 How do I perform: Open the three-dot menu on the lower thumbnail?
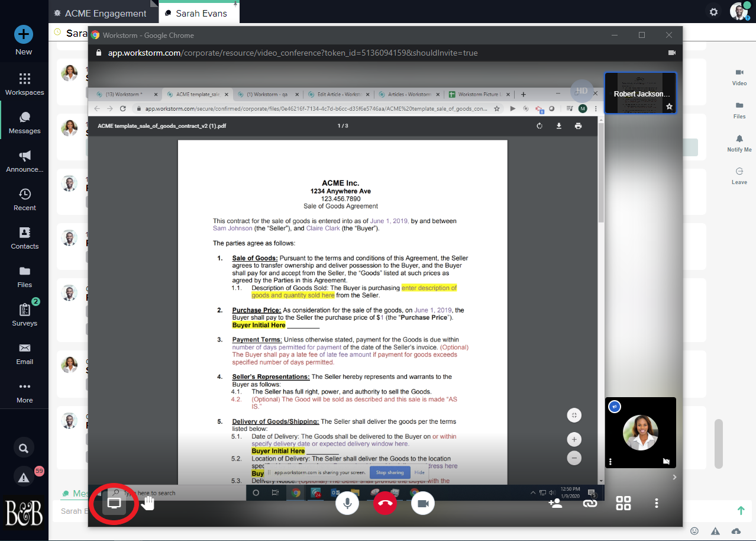(x=610, y=461)
